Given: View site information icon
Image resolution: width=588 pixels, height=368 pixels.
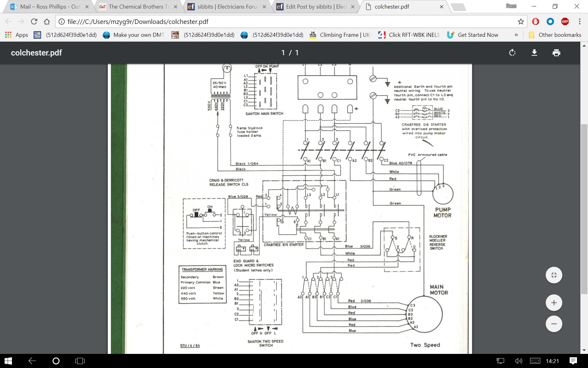Looking at the screenshot, I should tap(62, 21).
